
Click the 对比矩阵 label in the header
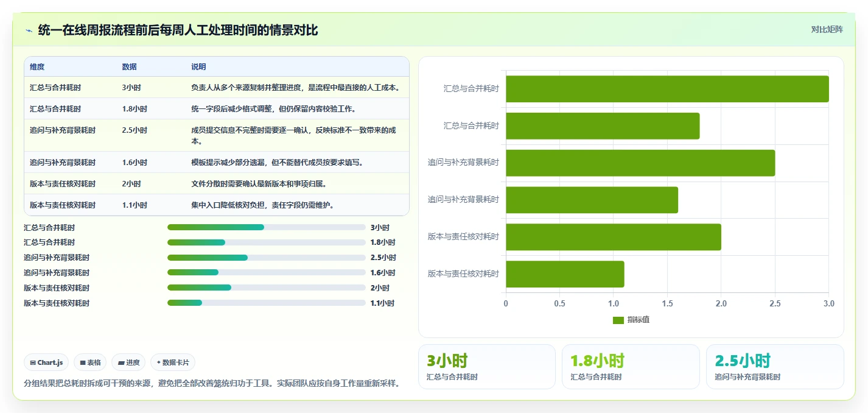tap(827, 29)
